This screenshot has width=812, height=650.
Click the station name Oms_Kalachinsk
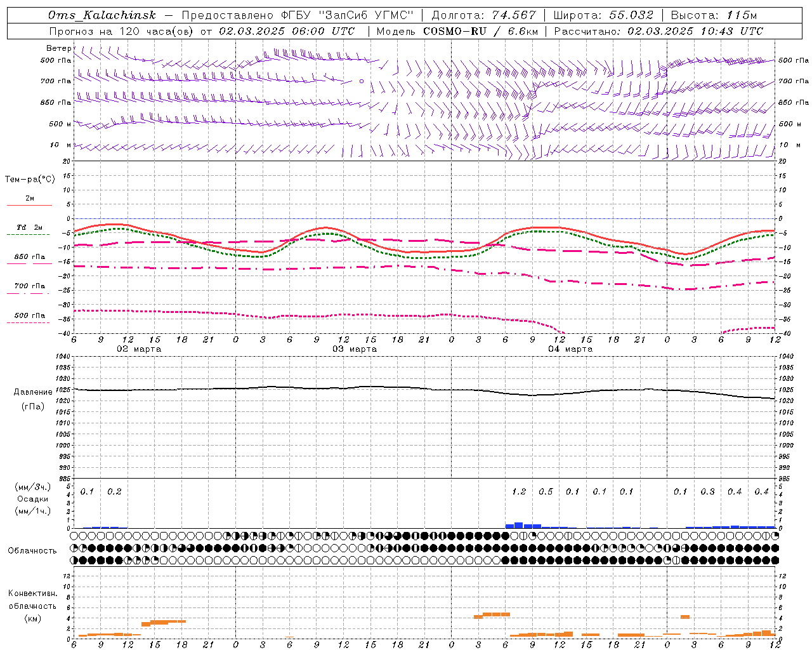click(101, 15)
